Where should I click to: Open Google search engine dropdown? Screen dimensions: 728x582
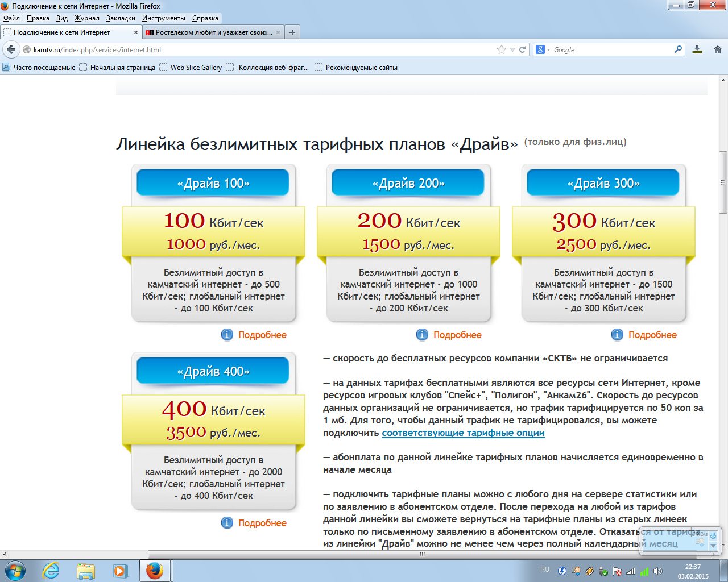tap(543, 49)
